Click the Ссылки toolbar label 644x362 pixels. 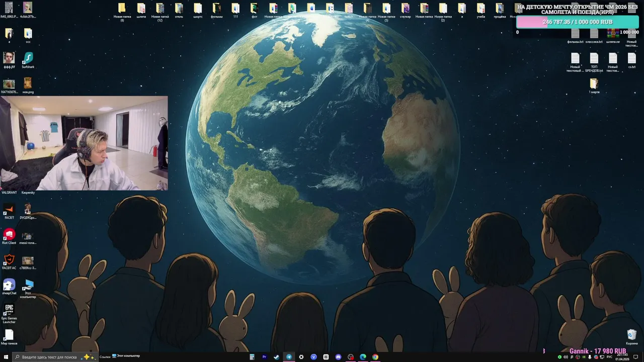(x=105, y=356)
